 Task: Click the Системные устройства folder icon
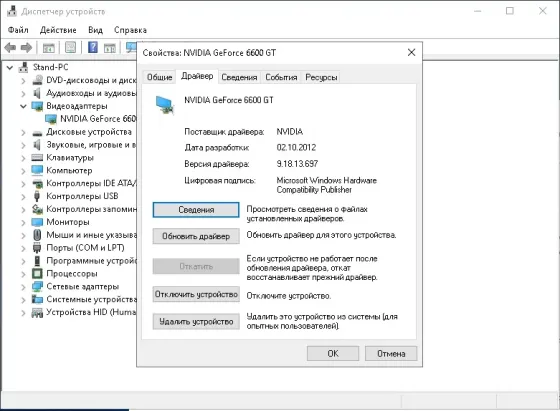[37, 299]
